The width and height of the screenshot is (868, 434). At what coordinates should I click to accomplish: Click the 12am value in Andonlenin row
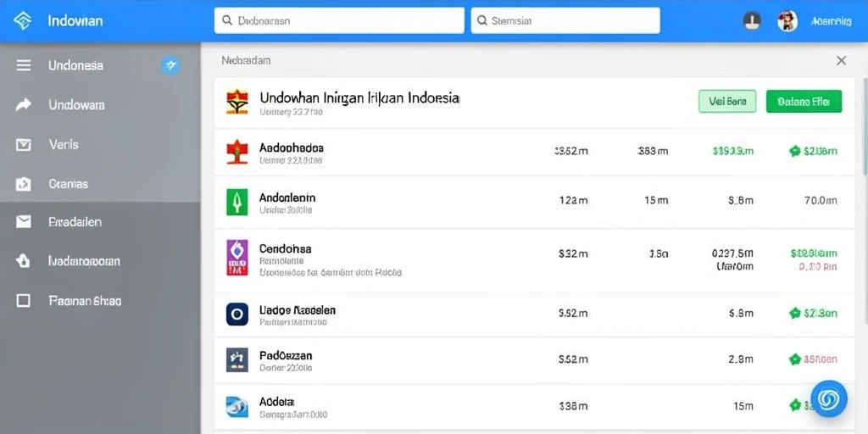click(x=574, y=200)
